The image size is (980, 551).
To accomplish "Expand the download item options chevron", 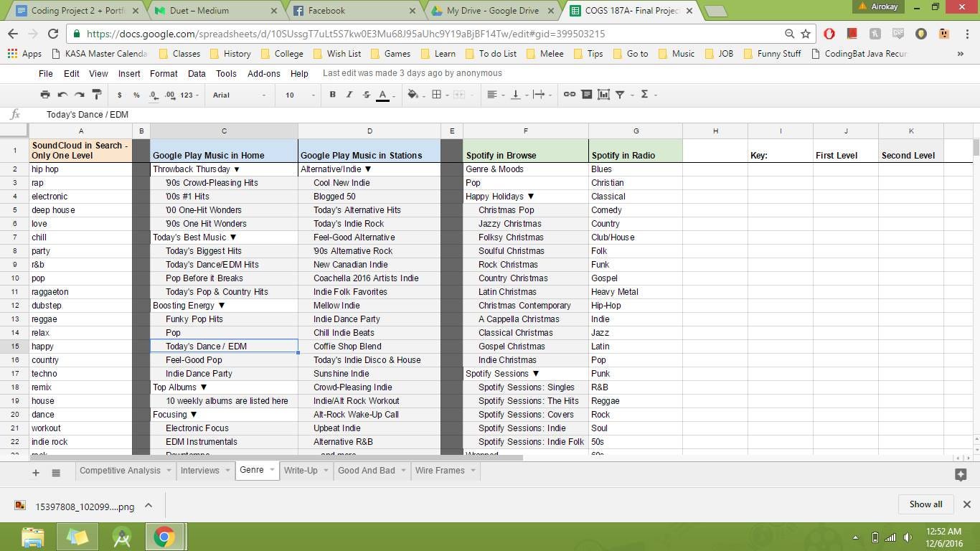I will pos(149,505).
